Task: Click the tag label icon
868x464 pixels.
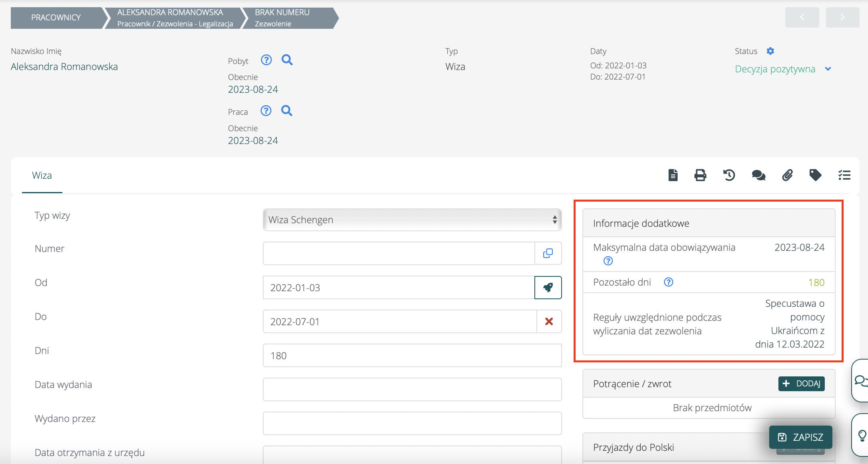Action: [815, 175]
